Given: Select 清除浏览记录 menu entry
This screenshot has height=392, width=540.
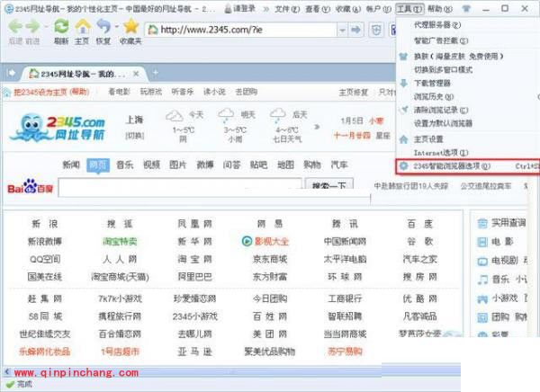Looking at the screenshot, I should point(441,110).
